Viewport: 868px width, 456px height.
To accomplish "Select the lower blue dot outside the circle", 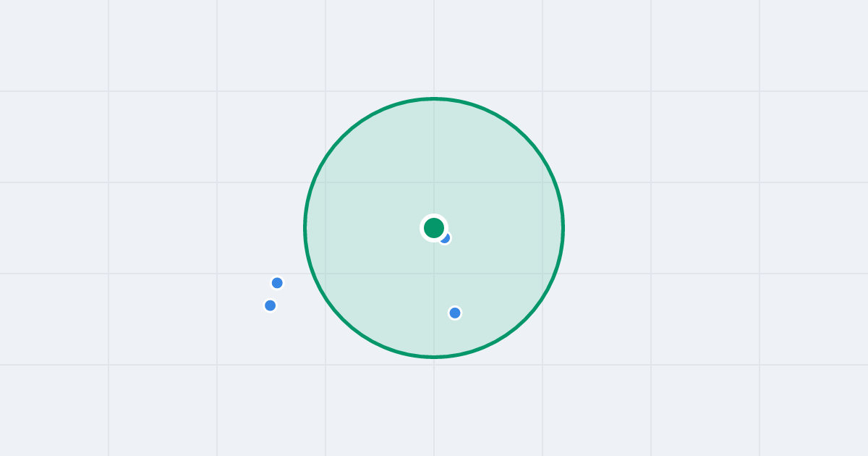I will tap(271, 305).
